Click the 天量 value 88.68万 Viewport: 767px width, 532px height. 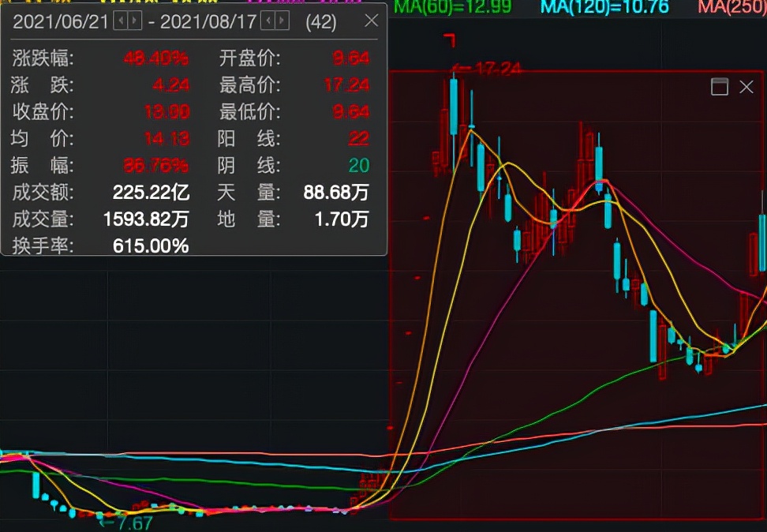pos(336,193)
